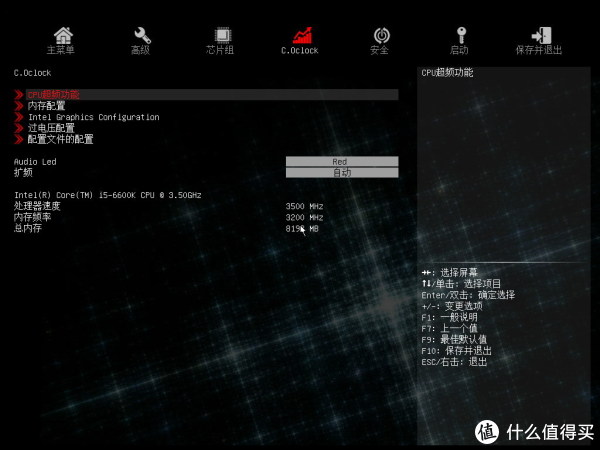Click the F9: 最佳默认值 hint
The width and height of the screenshot is (600, 450).
[x=454, y=339]
